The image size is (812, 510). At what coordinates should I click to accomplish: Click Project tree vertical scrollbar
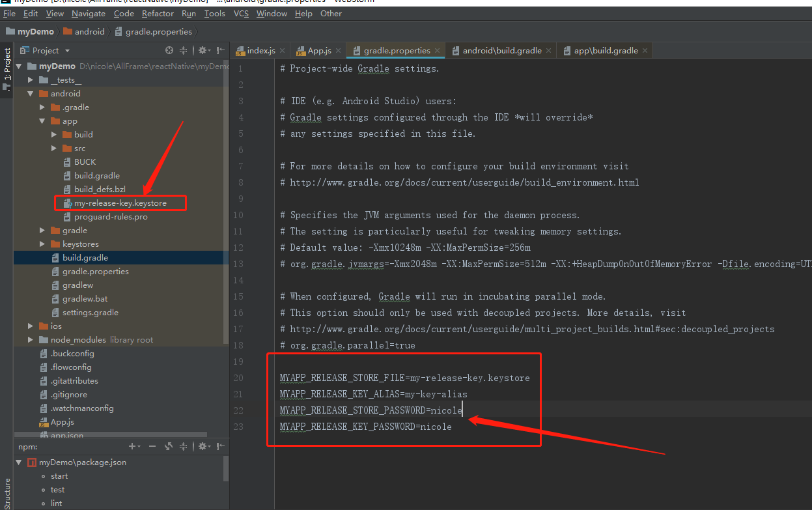pyautogui.click(x=227, y=202)
